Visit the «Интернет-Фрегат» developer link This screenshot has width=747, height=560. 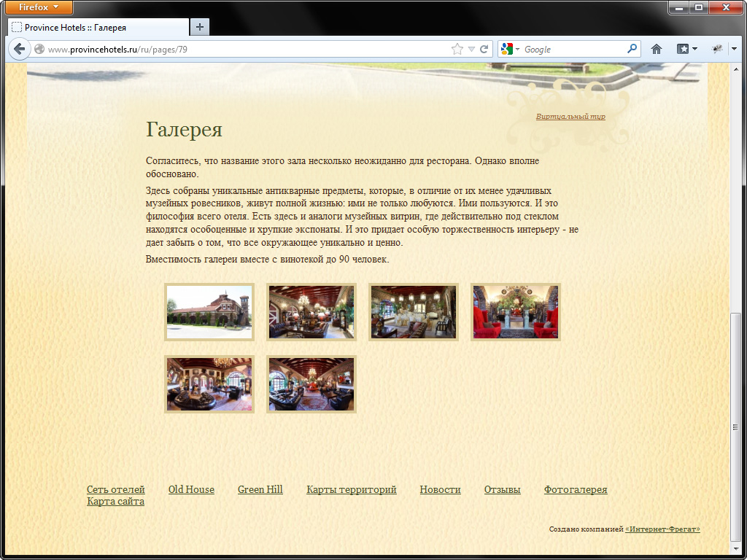[x=662, y=529]
